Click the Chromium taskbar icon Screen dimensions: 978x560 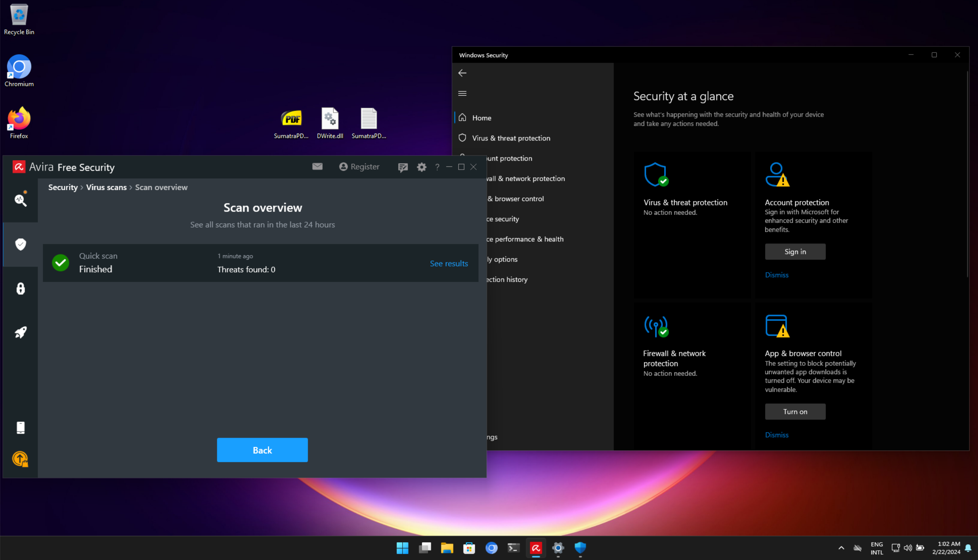pos(491,548)
